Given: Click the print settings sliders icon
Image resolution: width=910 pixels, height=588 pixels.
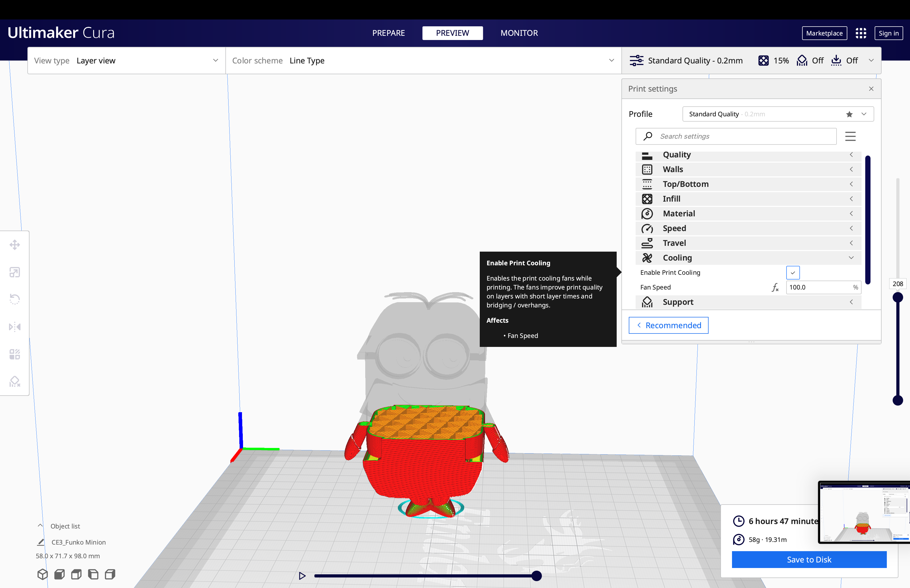Looking at the screenshot, I should click(x=637, y=60).
